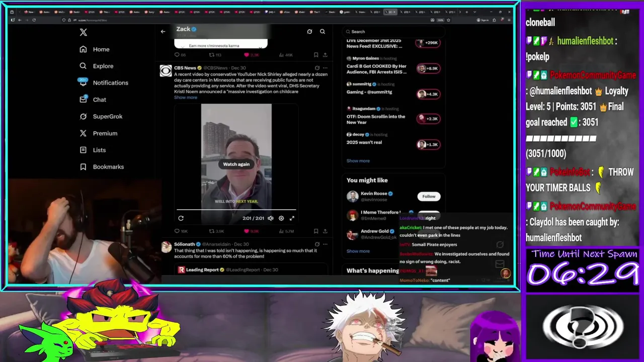
Task: Expand live spaces with Show more
Action: pyautogui.click(x=358, y=161)
